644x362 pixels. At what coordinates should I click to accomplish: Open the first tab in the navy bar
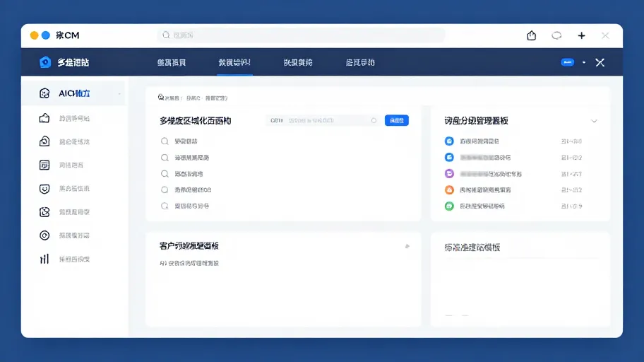pyautogui.click(x=172, y=62)
